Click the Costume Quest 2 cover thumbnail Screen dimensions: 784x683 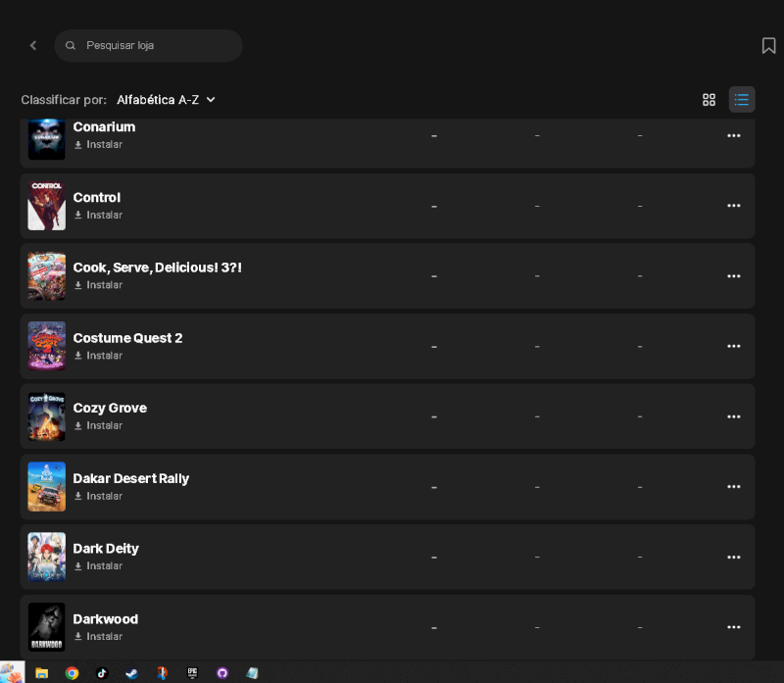point(46,346)
